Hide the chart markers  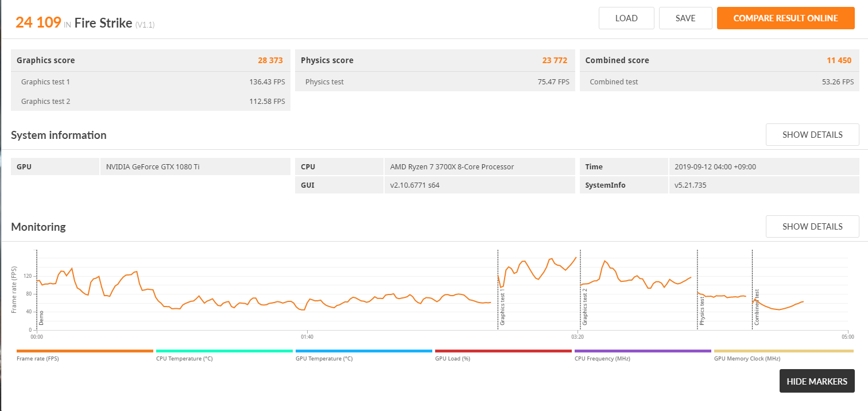(x=817, y=381)
